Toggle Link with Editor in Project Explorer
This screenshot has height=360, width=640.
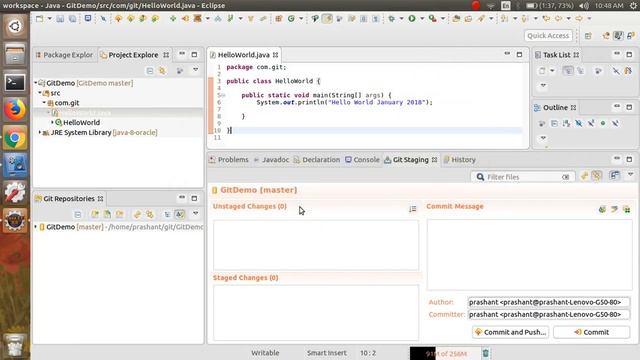(162, 71)
